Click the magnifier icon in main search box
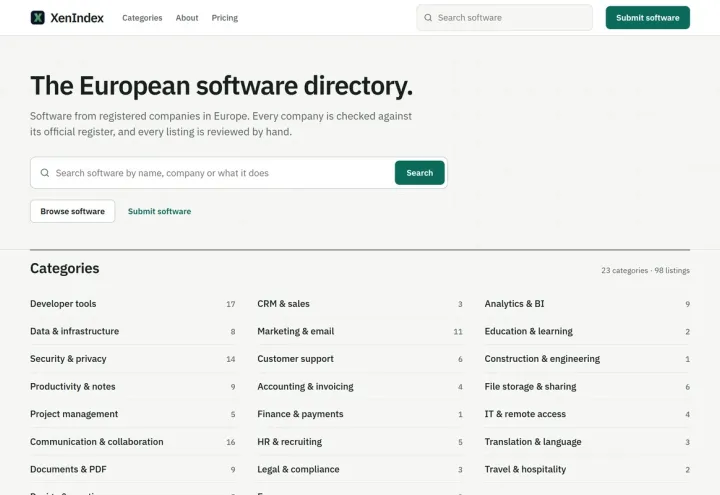The width and height of the screenshot is (720, 495). tap(45, 173)
